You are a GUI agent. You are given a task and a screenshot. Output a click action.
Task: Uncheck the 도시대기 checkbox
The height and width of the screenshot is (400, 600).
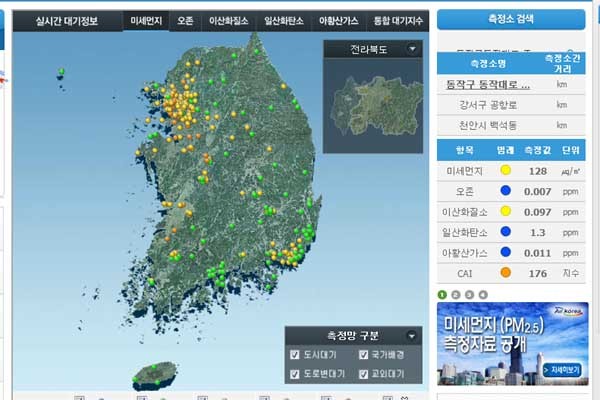295,355
